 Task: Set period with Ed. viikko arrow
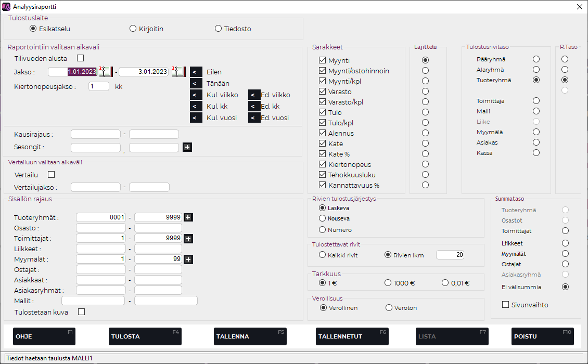point(254,95)
